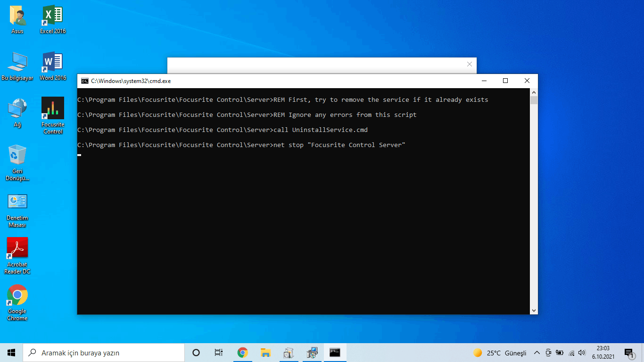The height and width of the screenshot is (362, 644).
Task: Open File Explorer from the taskbar
Action: 265,353
